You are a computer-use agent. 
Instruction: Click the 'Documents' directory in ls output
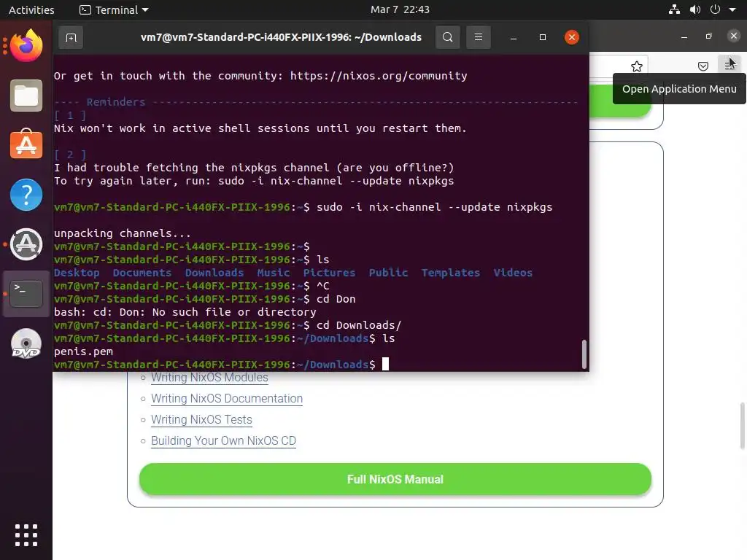142,273
